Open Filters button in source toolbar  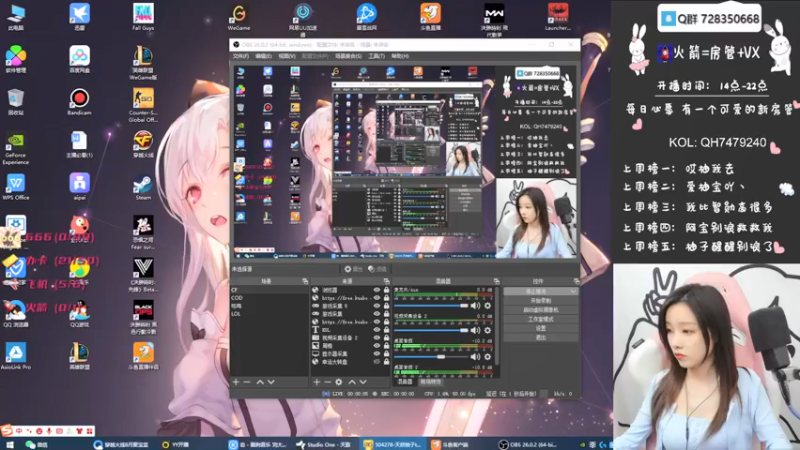[378, 269]
